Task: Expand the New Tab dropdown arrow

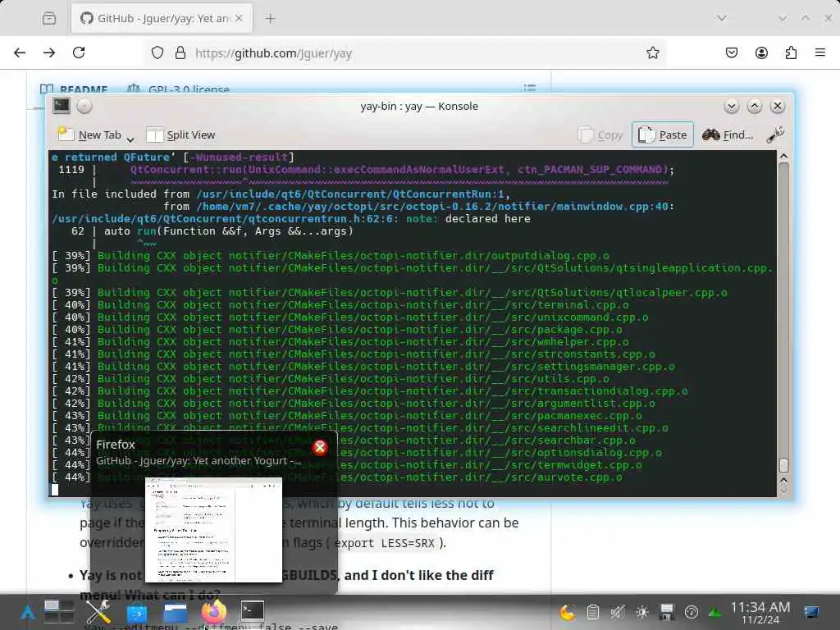Action: coord(130,139)
